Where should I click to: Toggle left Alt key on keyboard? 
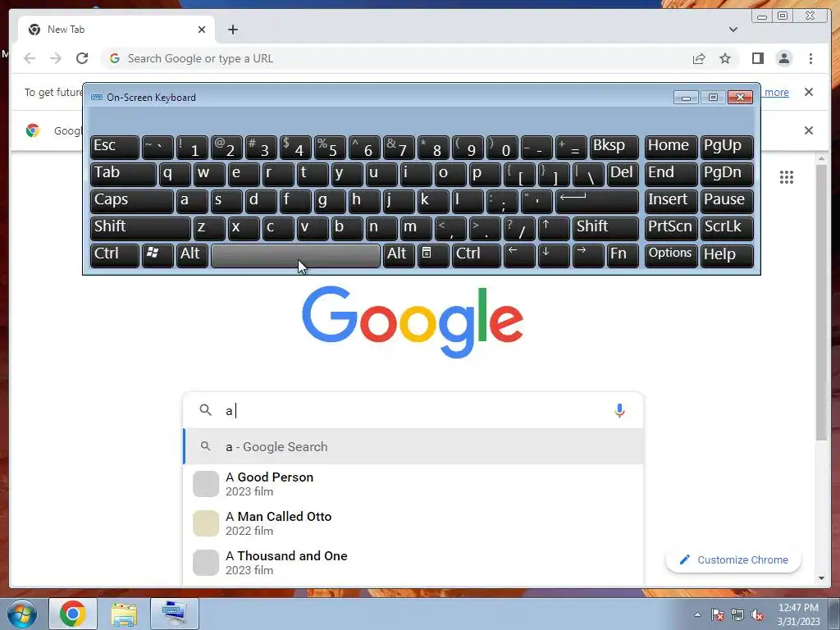click(x=192, y=255)
